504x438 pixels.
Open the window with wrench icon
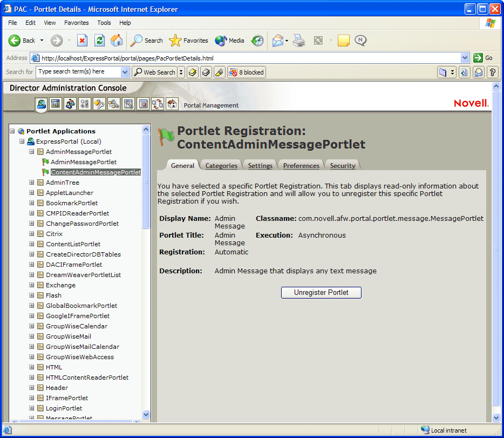click(128, 104)
